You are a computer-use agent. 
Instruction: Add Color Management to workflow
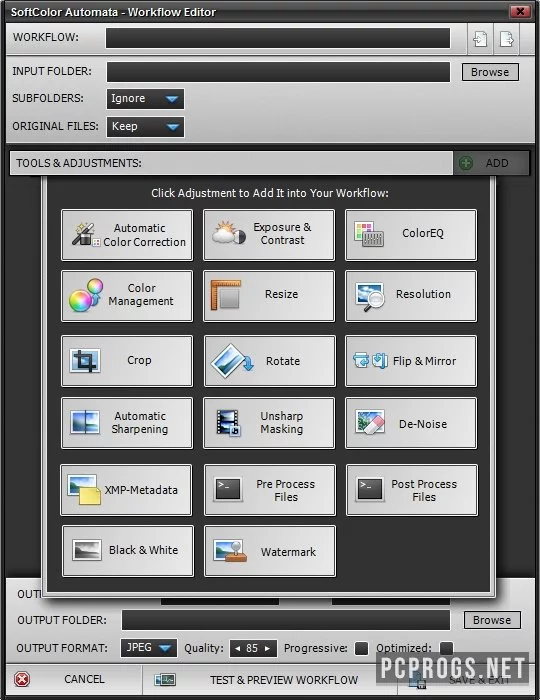coord(127,296)
